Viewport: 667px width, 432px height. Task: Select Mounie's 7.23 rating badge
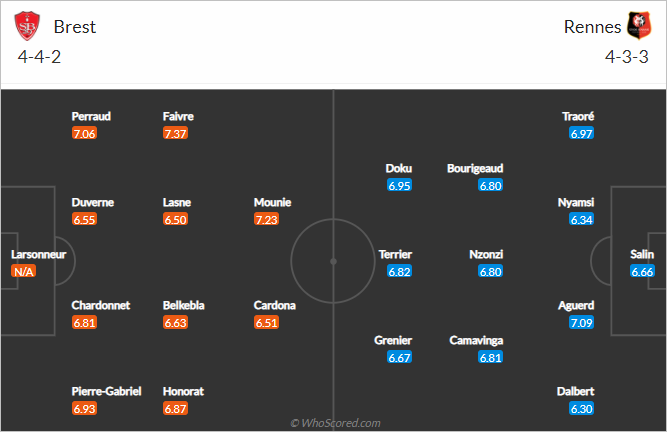[266, 219]
